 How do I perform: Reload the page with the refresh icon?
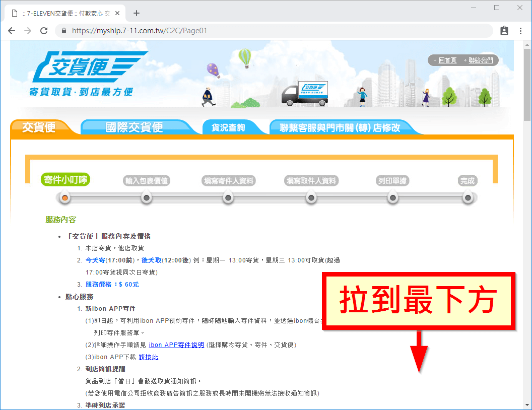click(44, 31)
